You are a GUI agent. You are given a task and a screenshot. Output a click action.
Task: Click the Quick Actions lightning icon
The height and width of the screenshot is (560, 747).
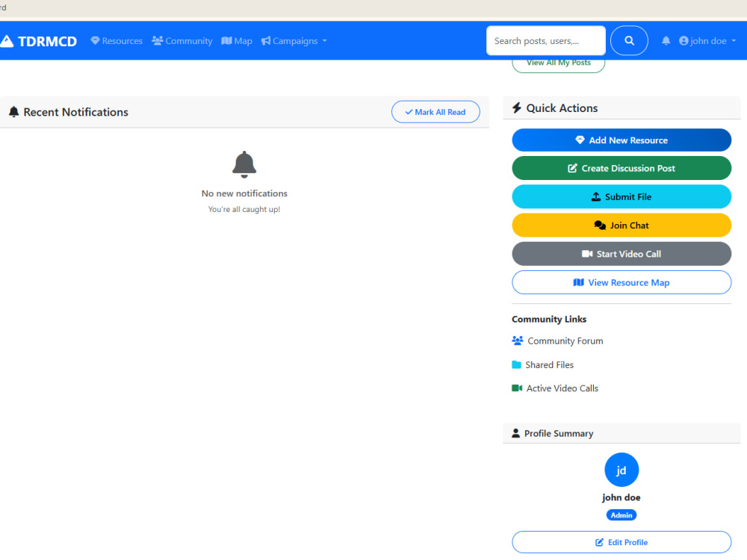point(517,108)
